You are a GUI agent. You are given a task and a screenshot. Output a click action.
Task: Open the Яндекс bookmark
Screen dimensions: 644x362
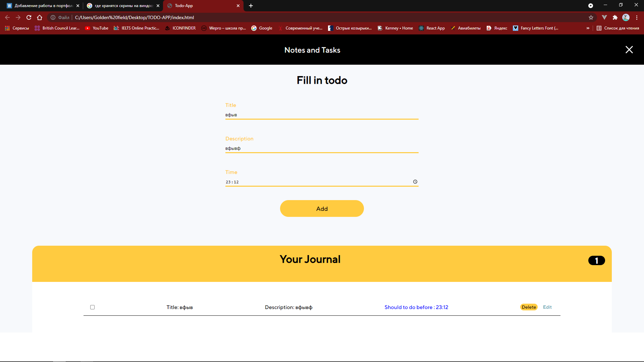[497, 28]
